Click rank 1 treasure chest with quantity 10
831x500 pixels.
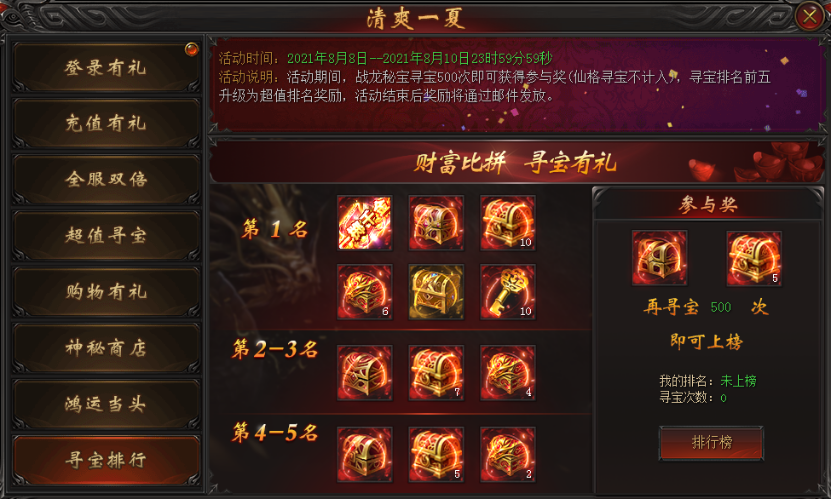[507, 223]
